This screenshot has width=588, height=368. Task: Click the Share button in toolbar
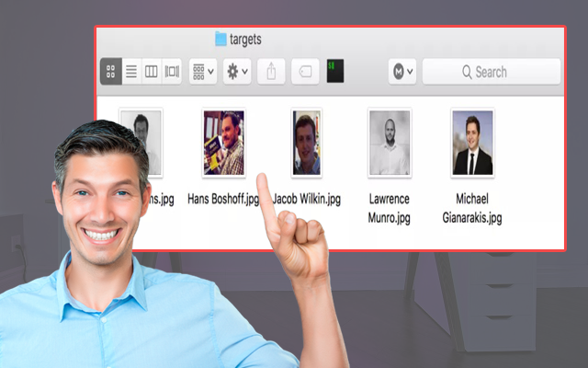[x=271, y=72]
